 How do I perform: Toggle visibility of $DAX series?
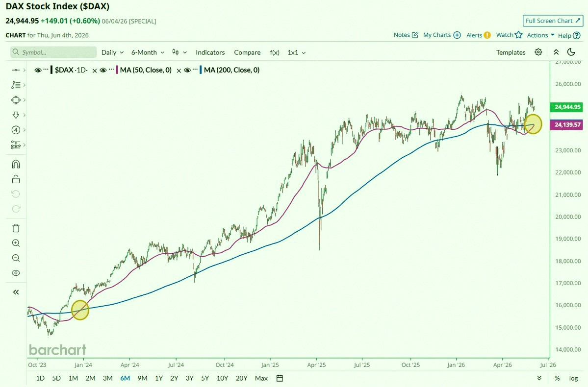coord(37,70)
